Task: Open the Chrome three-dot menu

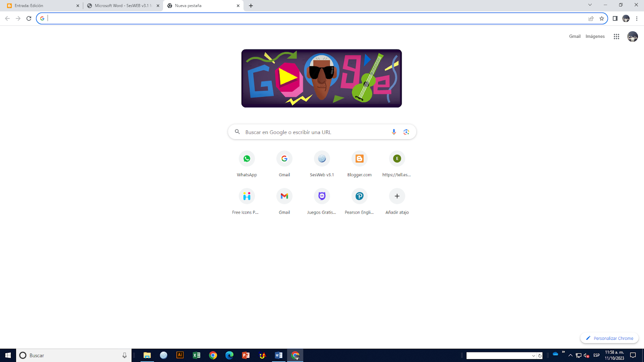Action: (637, 19)
